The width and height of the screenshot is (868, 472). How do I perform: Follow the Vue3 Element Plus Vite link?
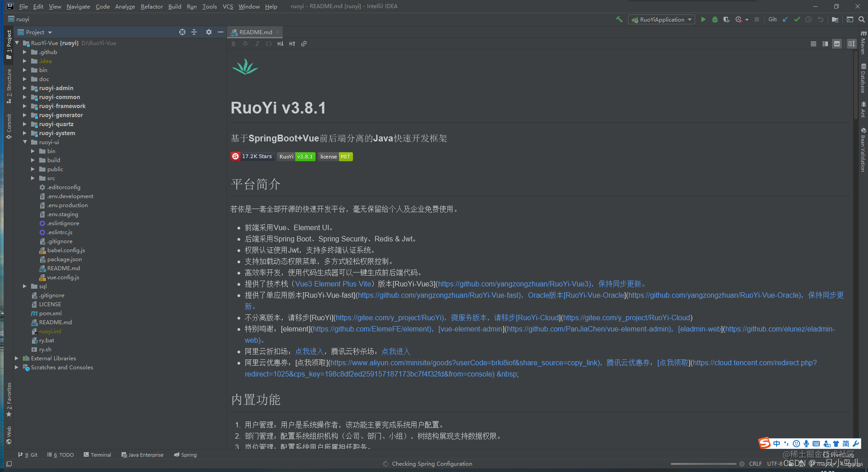tap(333, 284)
